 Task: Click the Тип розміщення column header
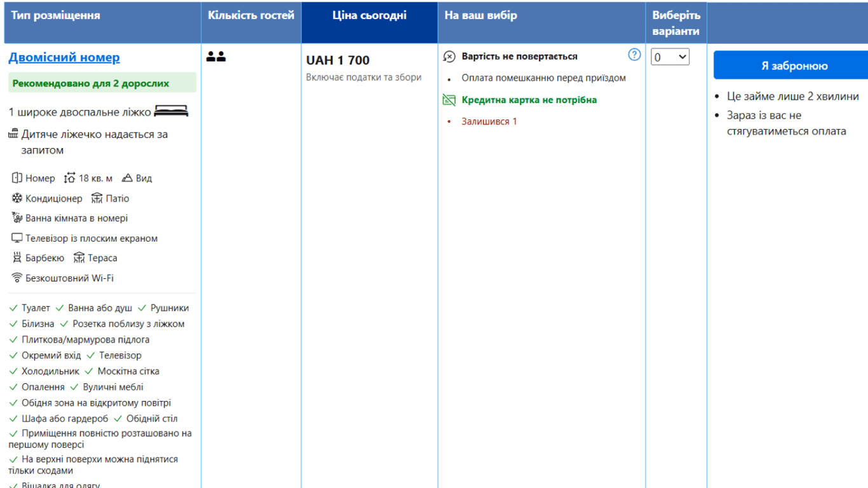tap(56, 16)
